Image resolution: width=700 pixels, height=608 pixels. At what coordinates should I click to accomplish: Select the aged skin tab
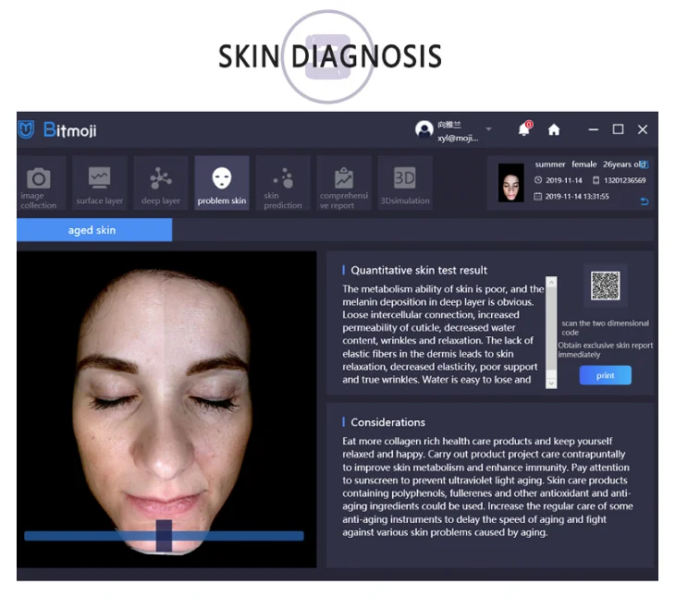[x=94, y=230]
